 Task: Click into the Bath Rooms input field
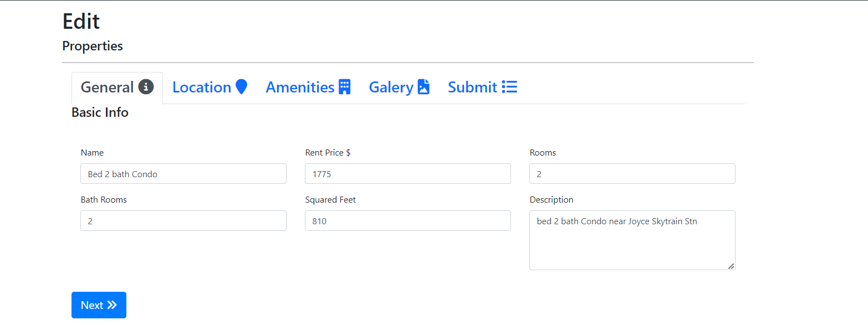point(183,221)
